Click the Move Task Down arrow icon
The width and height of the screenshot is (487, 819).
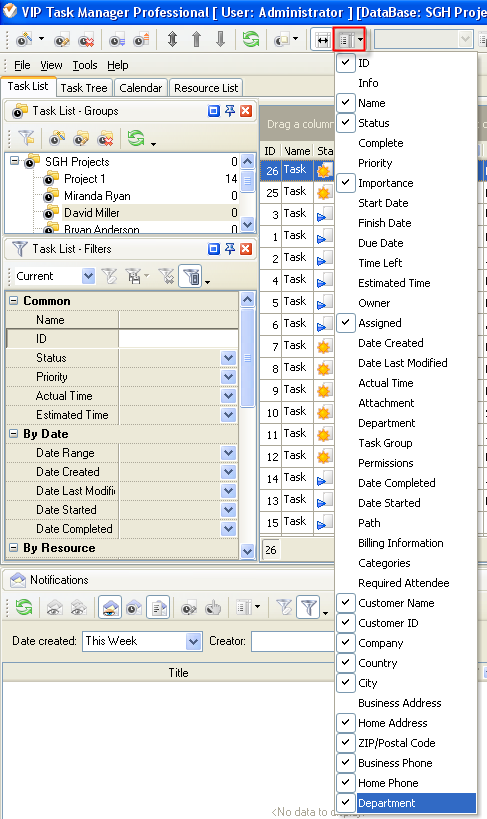click(x=221, y=40)
